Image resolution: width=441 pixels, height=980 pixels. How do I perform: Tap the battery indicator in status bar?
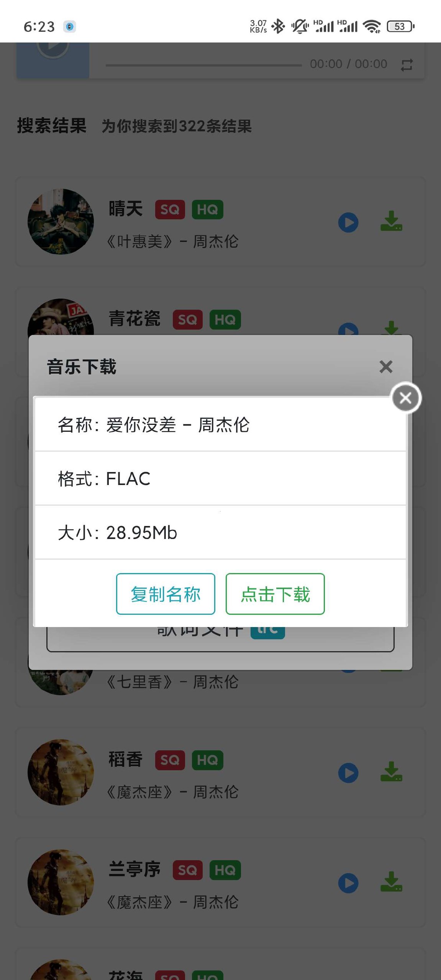(400, 26)
